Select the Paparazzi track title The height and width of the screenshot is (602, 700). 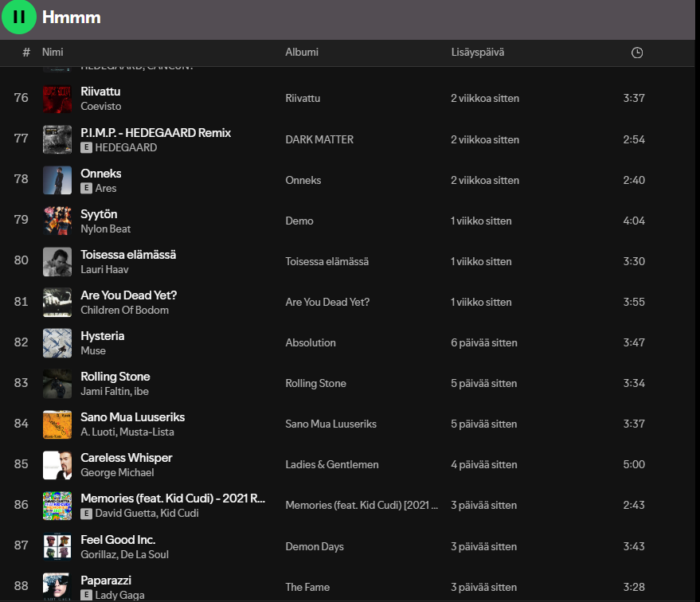click(106, 580)
